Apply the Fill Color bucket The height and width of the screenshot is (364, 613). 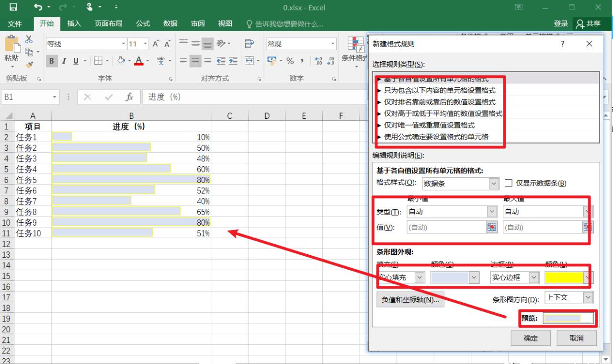[x=122, y=61]
